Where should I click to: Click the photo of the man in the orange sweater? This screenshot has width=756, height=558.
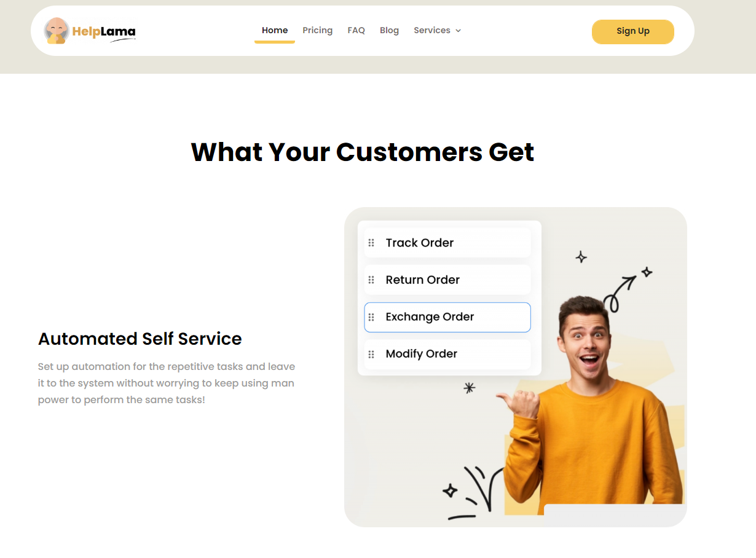593,409
